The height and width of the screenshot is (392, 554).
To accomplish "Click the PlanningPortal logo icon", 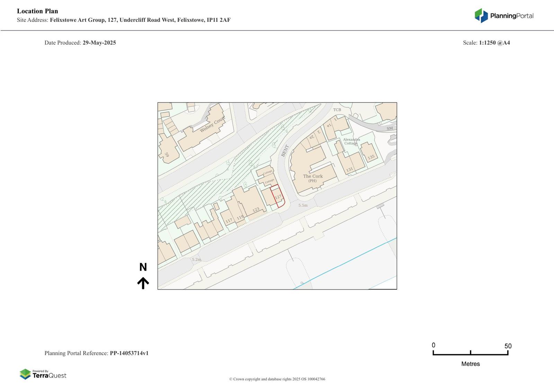I will point(481,16).
